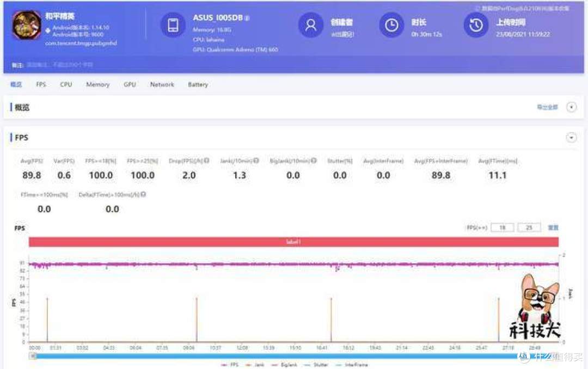
Task: Click the left handle of timeline slider
Action: click(x=33, y=356)
